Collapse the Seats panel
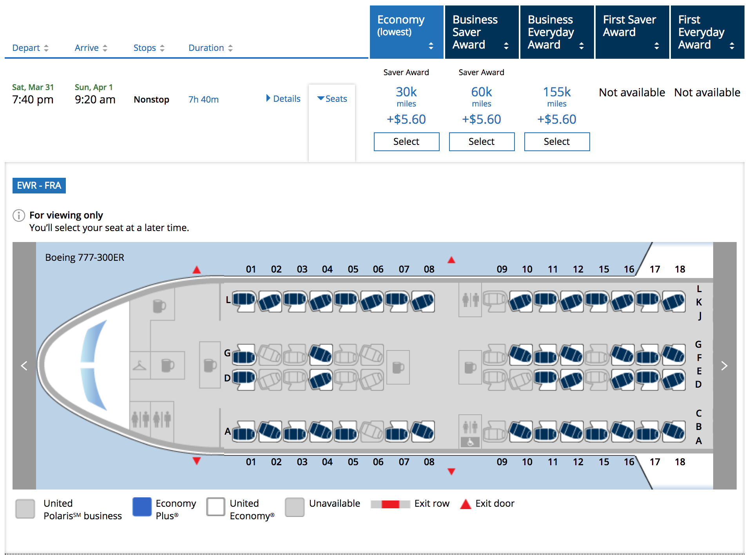This screenshot has height=560, width=750. coord(332,99)
